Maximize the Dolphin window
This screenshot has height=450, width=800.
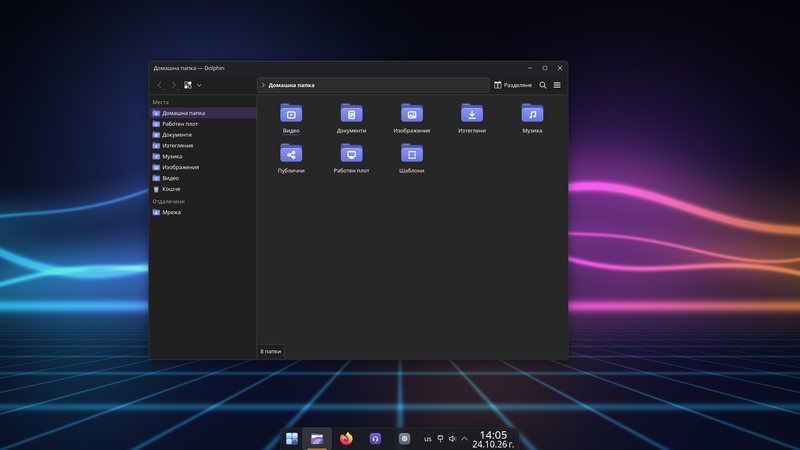coord(545,68)
